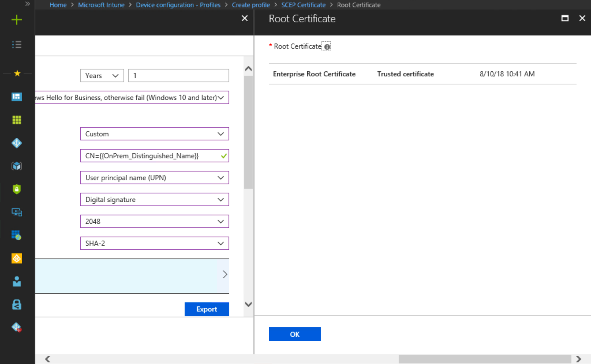
Task: Expand the Digital signature key usage dropdown
Action: click(x=154, y=200)
